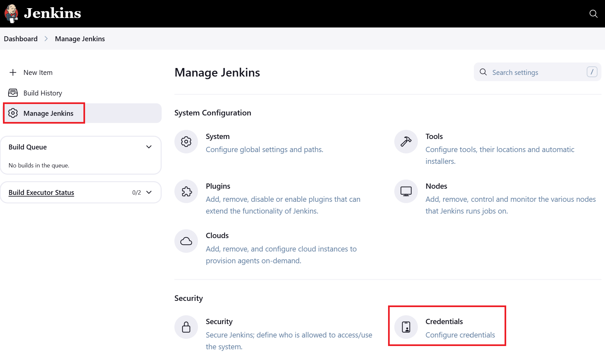Open the System gear icon

186,142
